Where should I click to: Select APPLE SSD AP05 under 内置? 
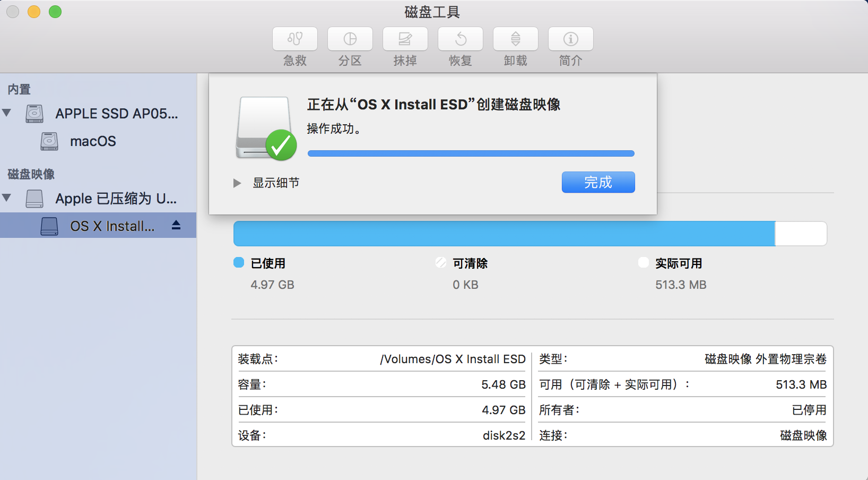[117, 113]
